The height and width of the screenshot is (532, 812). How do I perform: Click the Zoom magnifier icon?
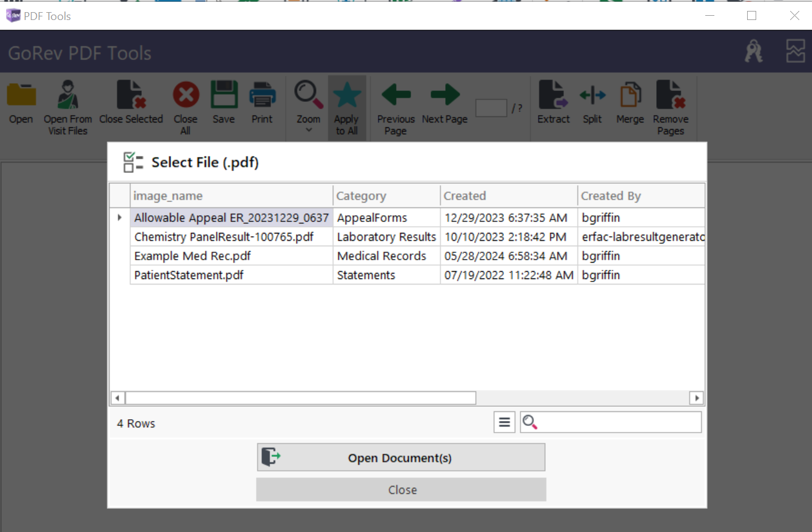pos(309,95)
